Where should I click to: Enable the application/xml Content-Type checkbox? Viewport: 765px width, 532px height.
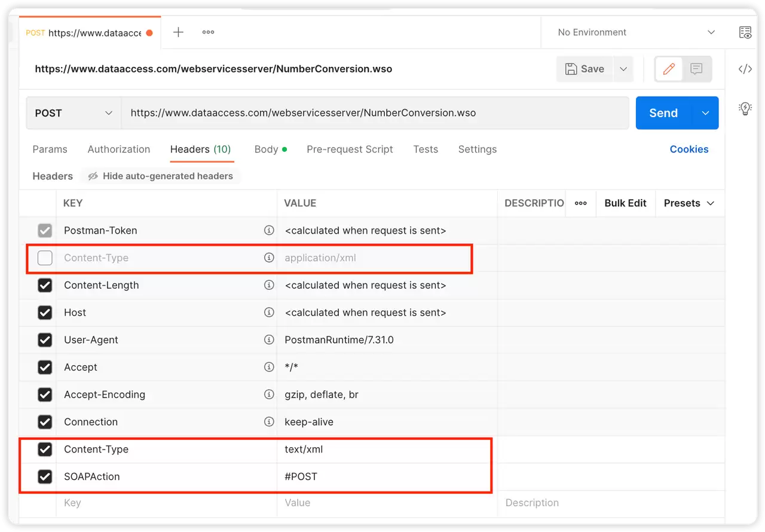click(45, 258)
